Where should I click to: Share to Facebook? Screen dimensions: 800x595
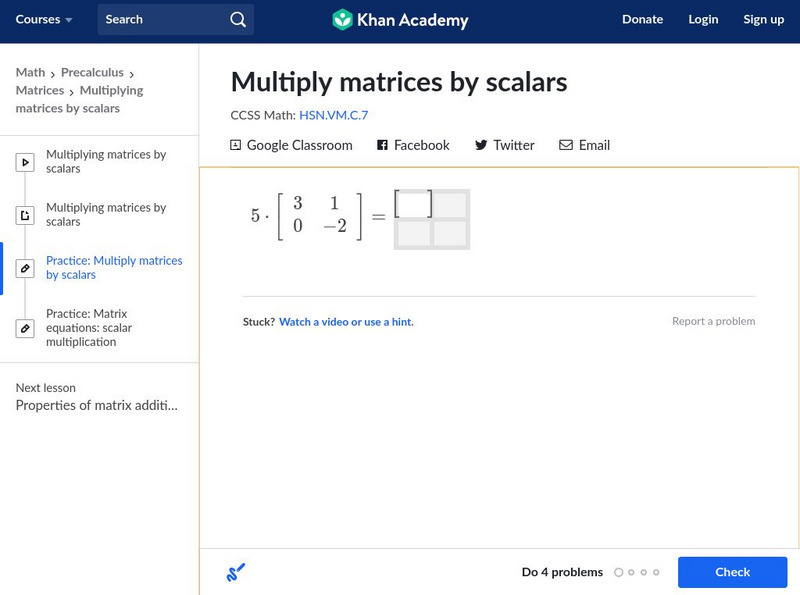[413, 145]
